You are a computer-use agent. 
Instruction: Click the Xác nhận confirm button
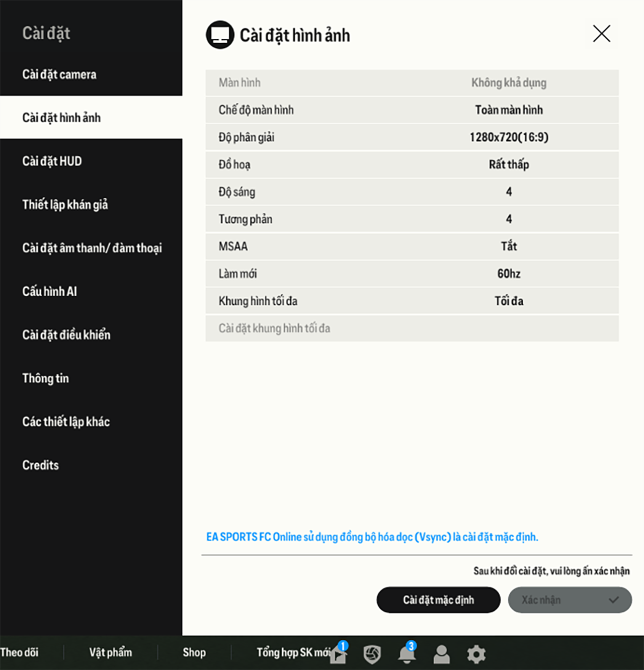click(570, 600)
